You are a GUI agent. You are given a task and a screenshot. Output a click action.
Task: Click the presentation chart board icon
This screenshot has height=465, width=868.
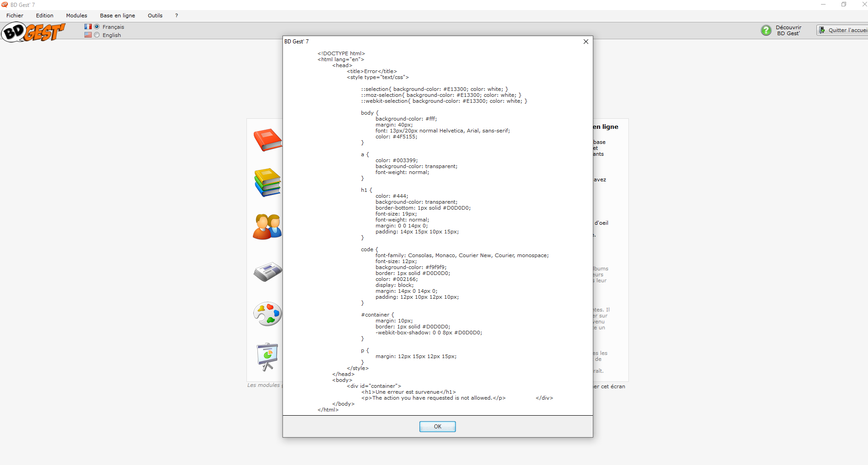click(x=267, y=356)
